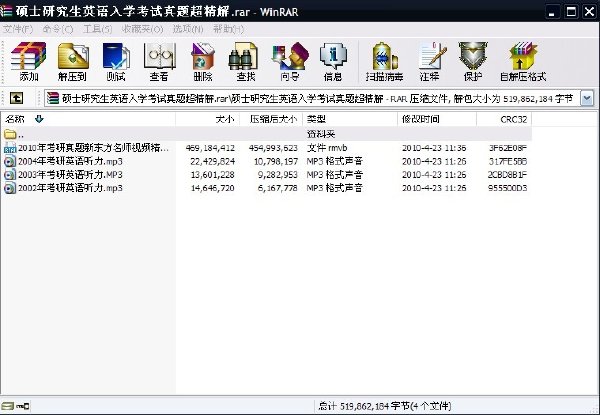Open the 命令(C) menu

click(58, 29)
